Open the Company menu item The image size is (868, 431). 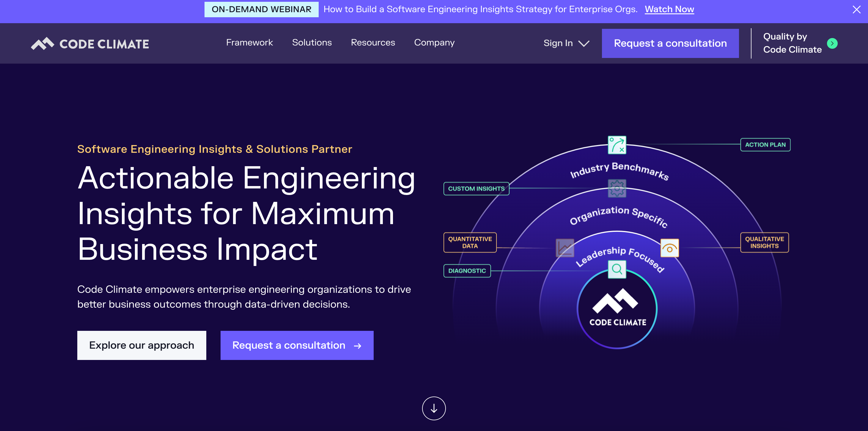point(434,43)
